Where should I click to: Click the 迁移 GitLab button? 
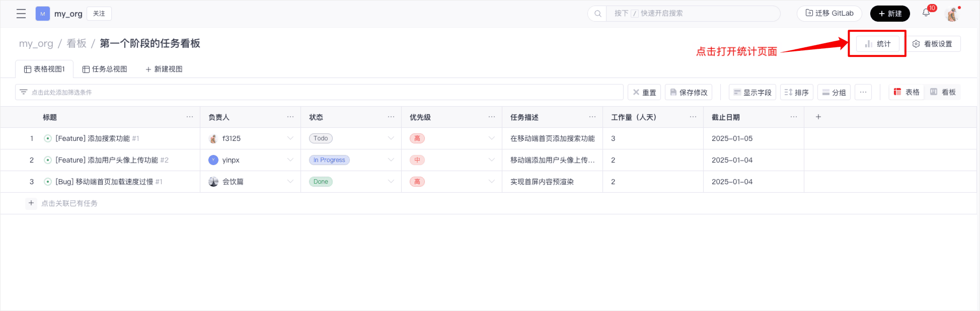(829, 14)
